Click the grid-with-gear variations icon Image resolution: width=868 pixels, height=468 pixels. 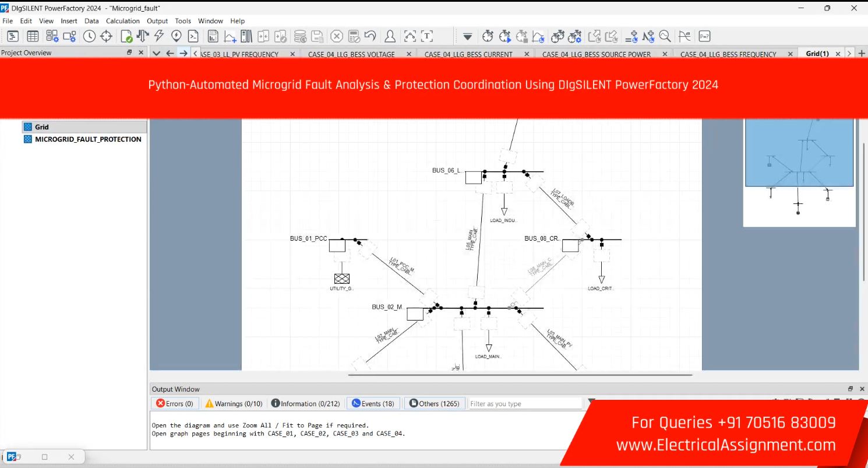(x=52, y=36)
